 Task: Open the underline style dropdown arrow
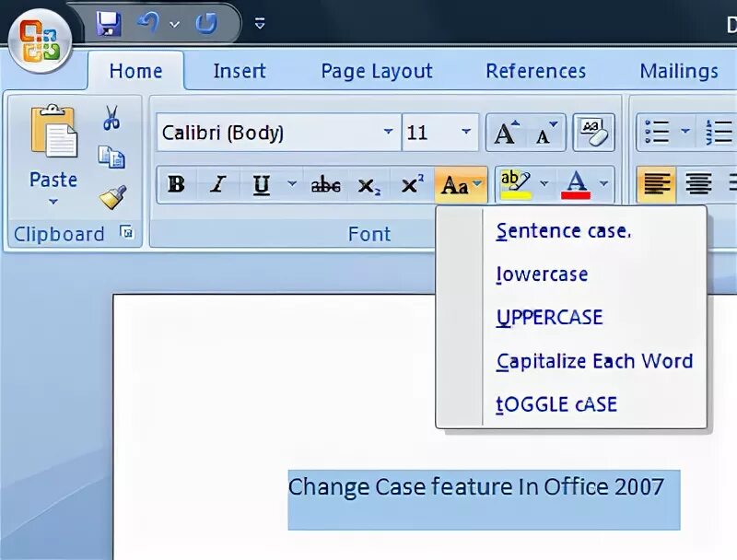(x=292, y=183)
